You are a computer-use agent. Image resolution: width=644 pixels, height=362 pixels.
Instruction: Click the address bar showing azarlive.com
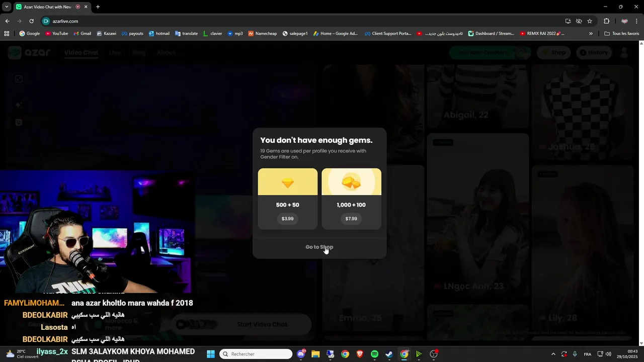pyautogui.click(x=302, y=21)
